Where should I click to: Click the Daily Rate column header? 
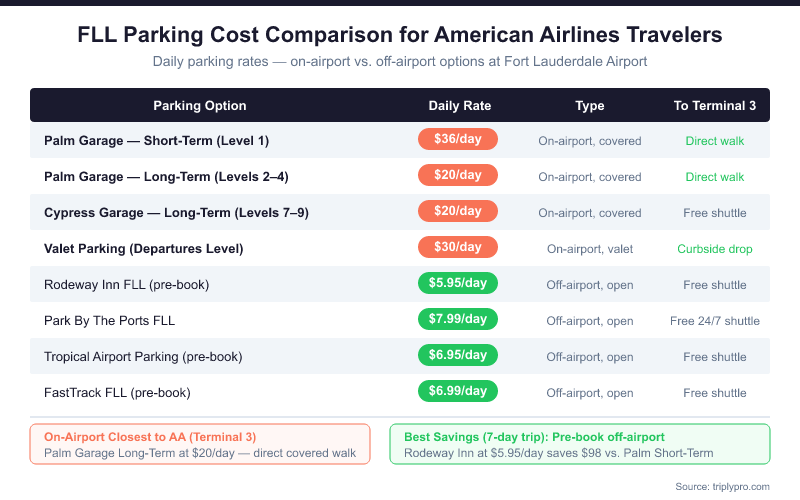[x=459, y=106]
